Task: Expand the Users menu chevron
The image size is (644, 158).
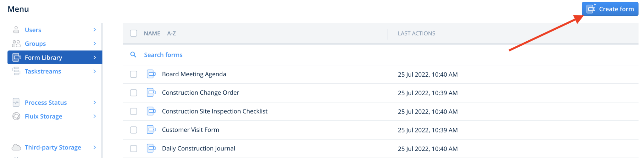Action: pyautogui.click(x=95, y=30)
